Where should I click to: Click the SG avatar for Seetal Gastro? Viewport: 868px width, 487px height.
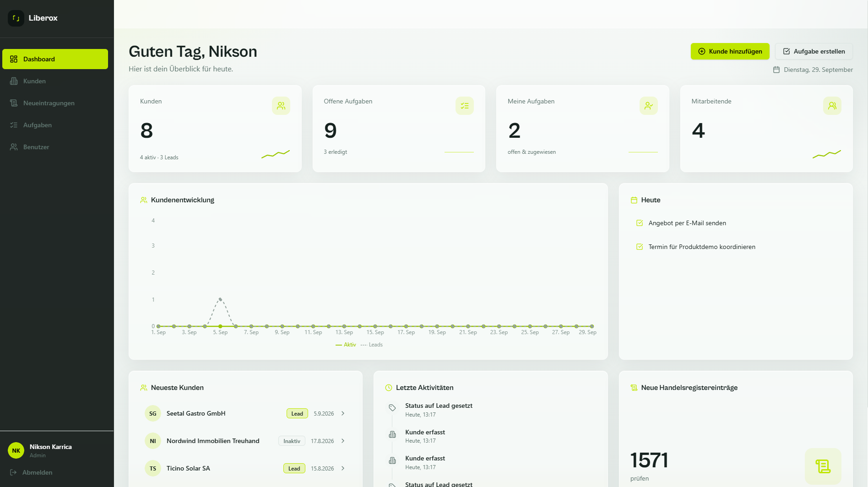(153, 413)
